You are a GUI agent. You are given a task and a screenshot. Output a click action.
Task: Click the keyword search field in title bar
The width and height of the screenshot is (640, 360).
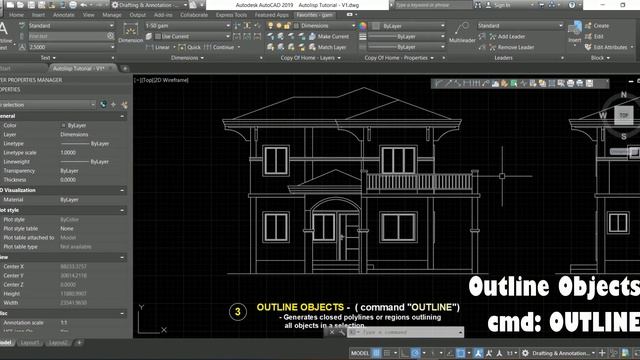tap(433, 5)
